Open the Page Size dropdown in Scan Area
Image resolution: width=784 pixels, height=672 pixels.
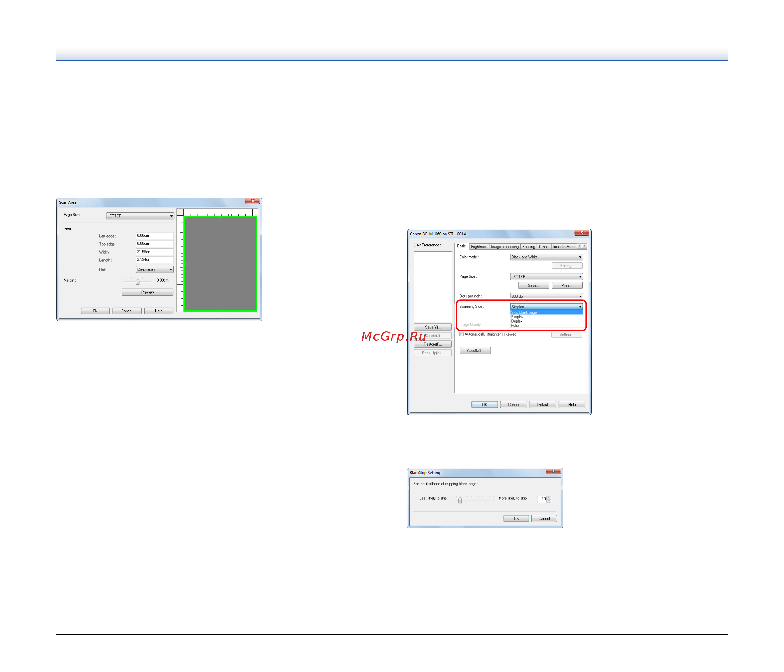140,216
